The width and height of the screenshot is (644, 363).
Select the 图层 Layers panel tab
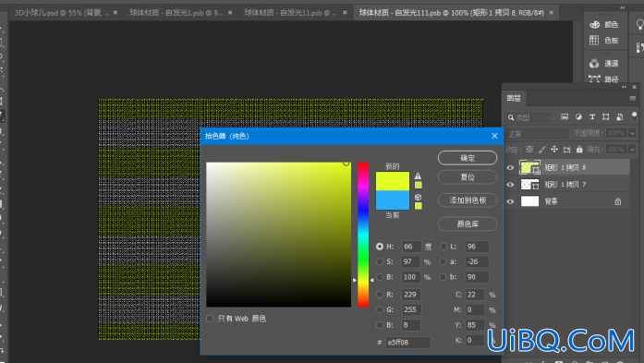514,98
